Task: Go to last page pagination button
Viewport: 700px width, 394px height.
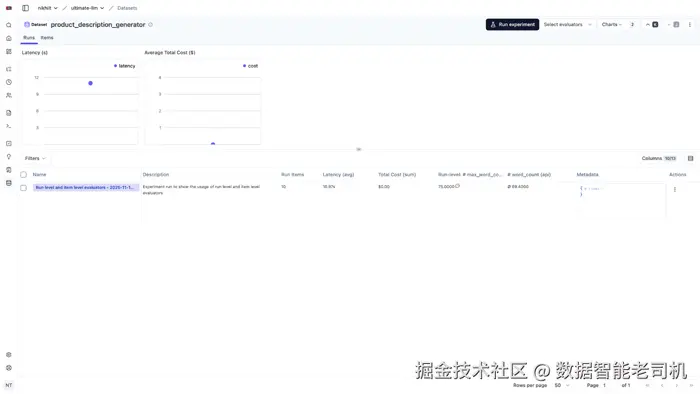Action: [691, 385]
